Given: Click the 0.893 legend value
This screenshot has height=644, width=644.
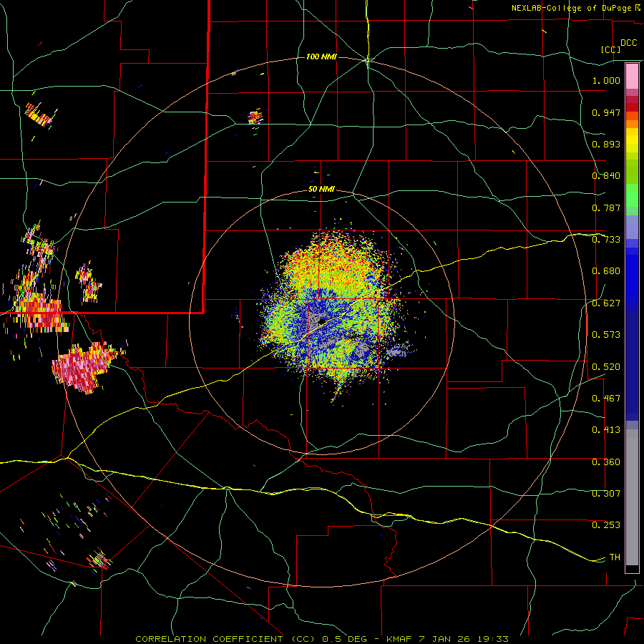Looking at the screenshot, I should [x=606, y=144].
